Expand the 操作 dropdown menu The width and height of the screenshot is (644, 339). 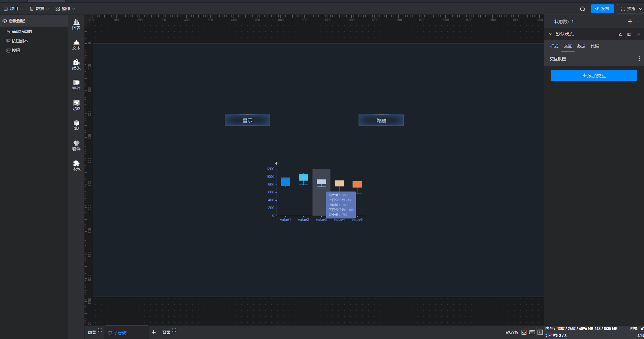click(x=65, y=9)
